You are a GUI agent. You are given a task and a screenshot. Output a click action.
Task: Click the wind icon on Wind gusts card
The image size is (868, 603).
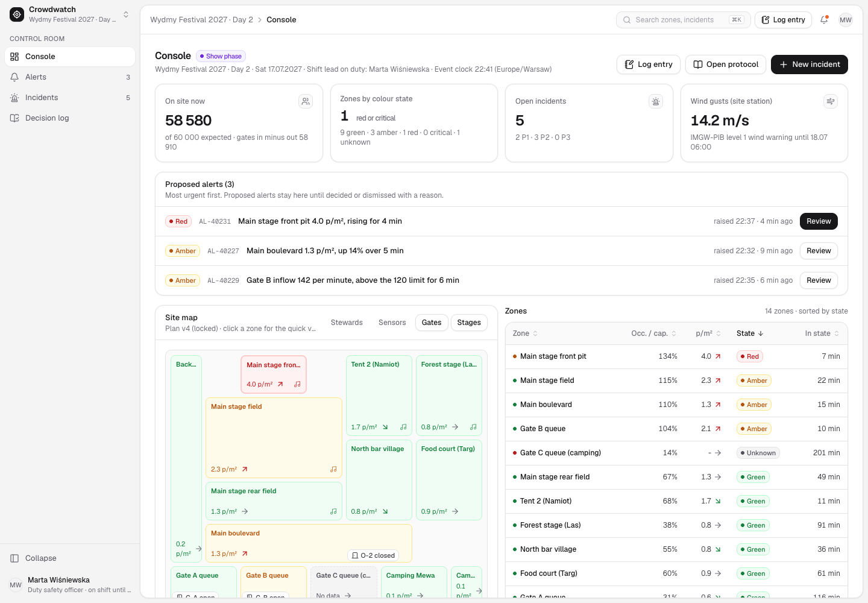pos(831,101)
